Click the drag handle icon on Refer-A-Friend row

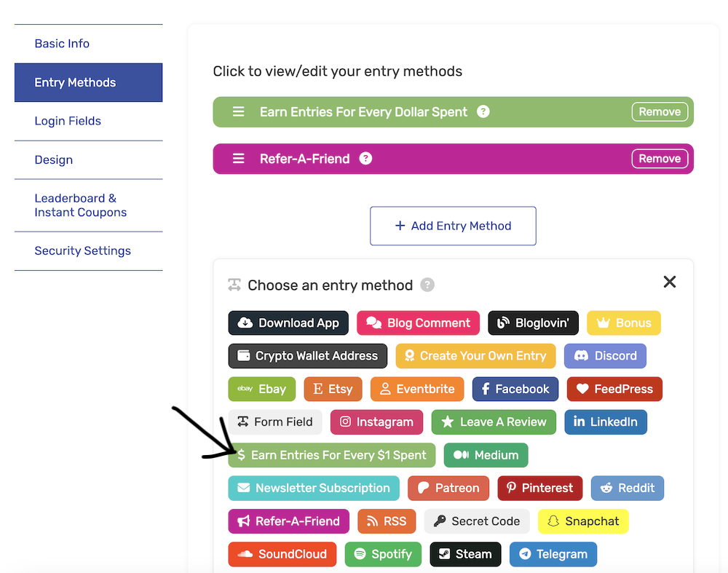(238, 159)
